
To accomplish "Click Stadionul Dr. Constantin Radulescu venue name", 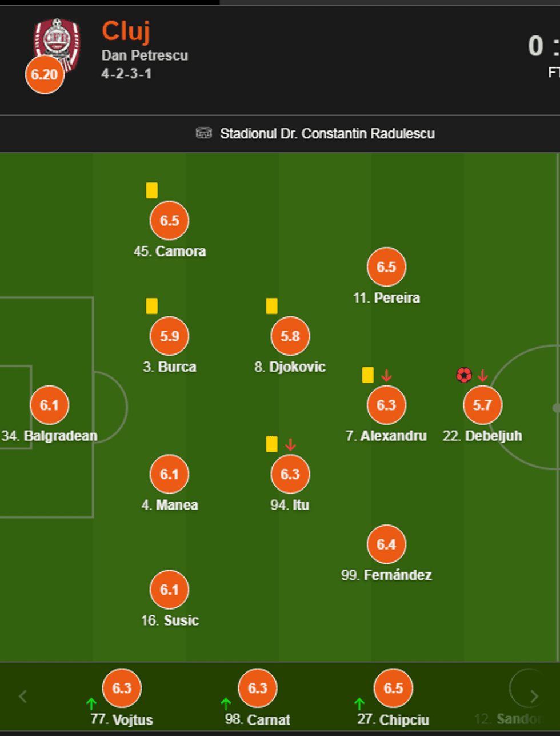I will click(x=327, y=133).
